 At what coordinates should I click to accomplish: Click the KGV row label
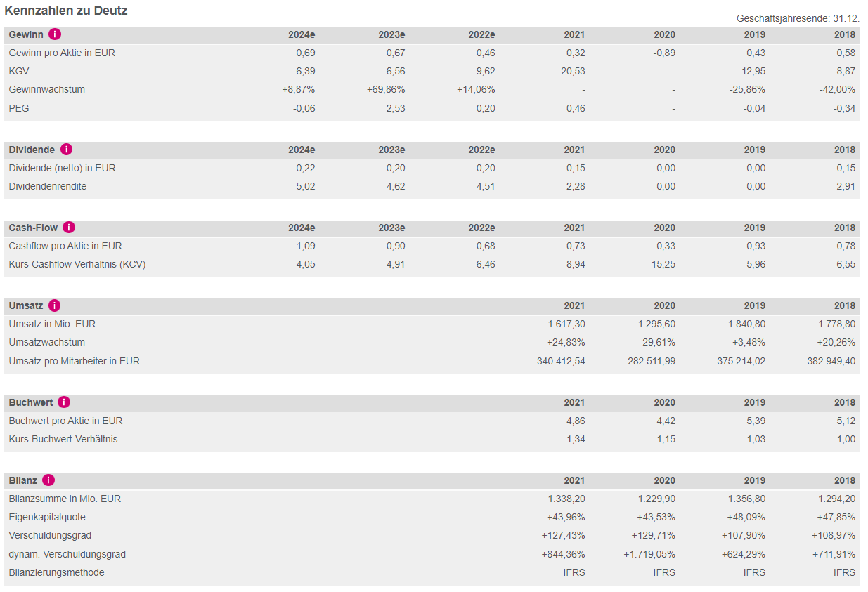click(19, 71)
